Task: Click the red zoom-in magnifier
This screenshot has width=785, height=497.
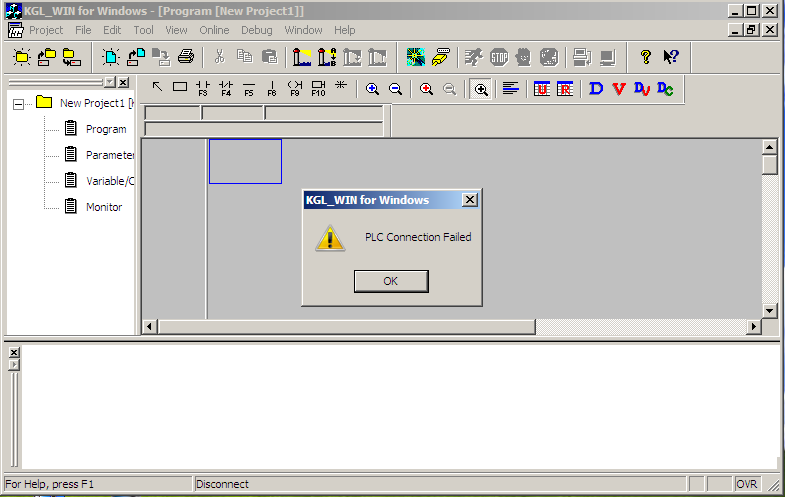Action: tap(427, 89)
